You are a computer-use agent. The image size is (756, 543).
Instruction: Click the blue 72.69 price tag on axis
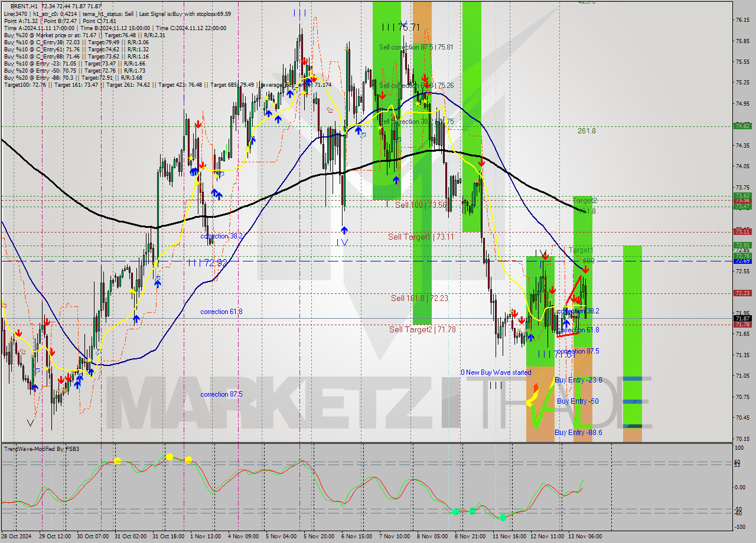pos(742,261)
